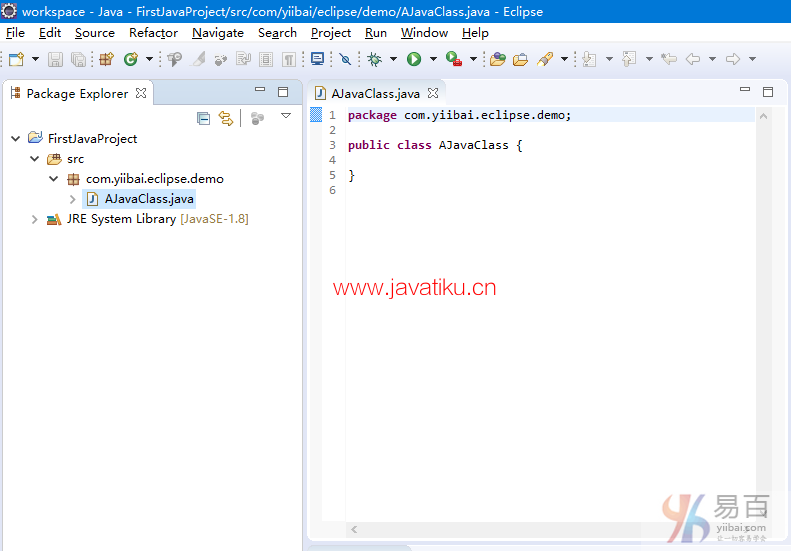Click the New Java Class icon
Screen dimensions: 791x551
pyautogui.click(x=130, y=59)
